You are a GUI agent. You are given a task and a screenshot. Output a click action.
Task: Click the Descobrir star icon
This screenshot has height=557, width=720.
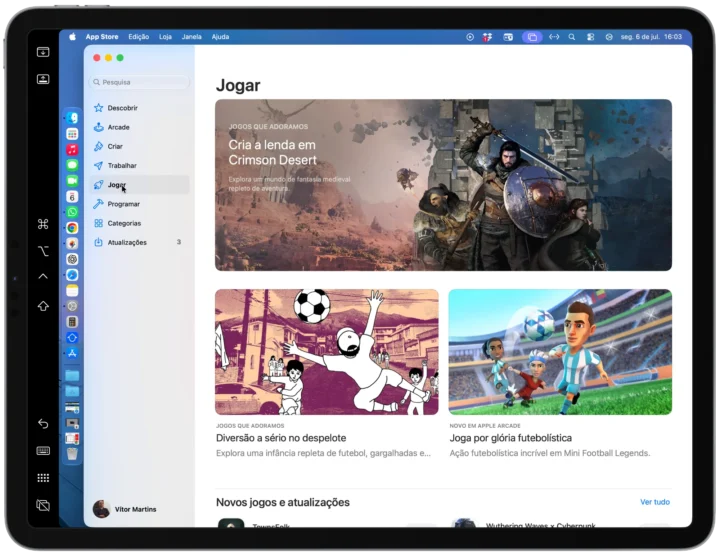[98, 108]
